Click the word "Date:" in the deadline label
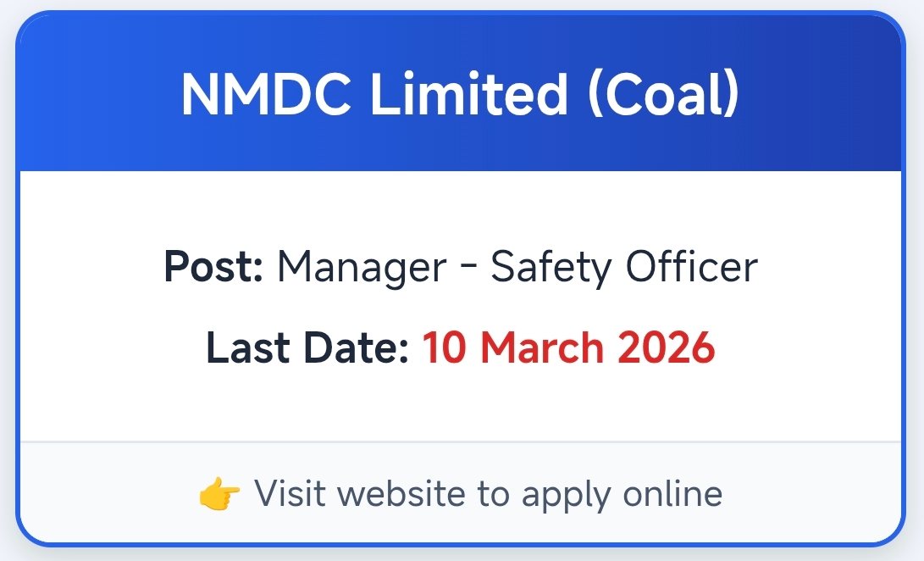 point(357,348)
